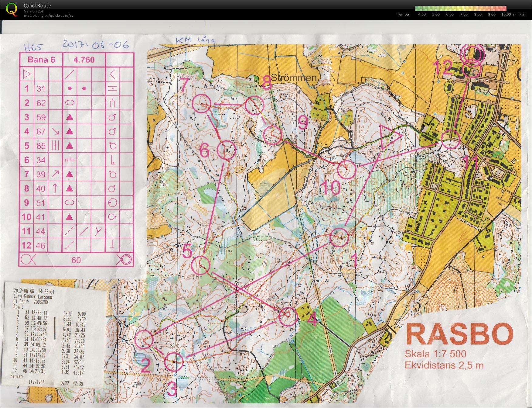This screenshot has height=408, width=532.
Task: Click the Bana 6 header cell
Action: click(x=41, y=60)
